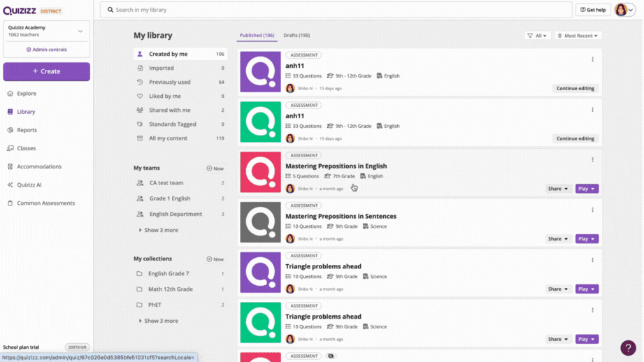Select All my content filter
Viewport: 644px width, 362px height.
pyautogui.click(x=180, y=138)
